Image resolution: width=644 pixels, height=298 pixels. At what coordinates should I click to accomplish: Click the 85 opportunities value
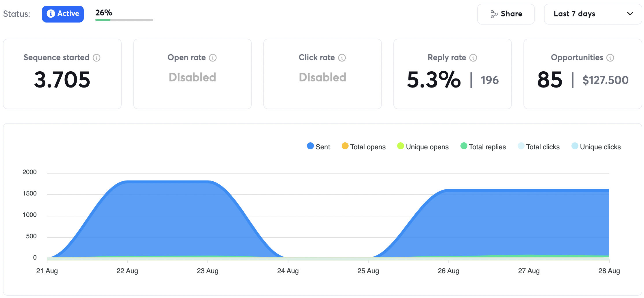549,80
